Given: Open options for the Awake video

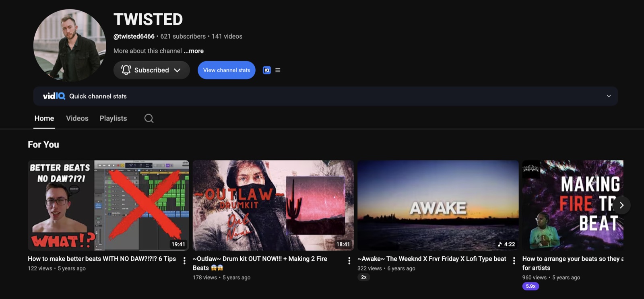Looking at the screenshot, I should 514,261.
